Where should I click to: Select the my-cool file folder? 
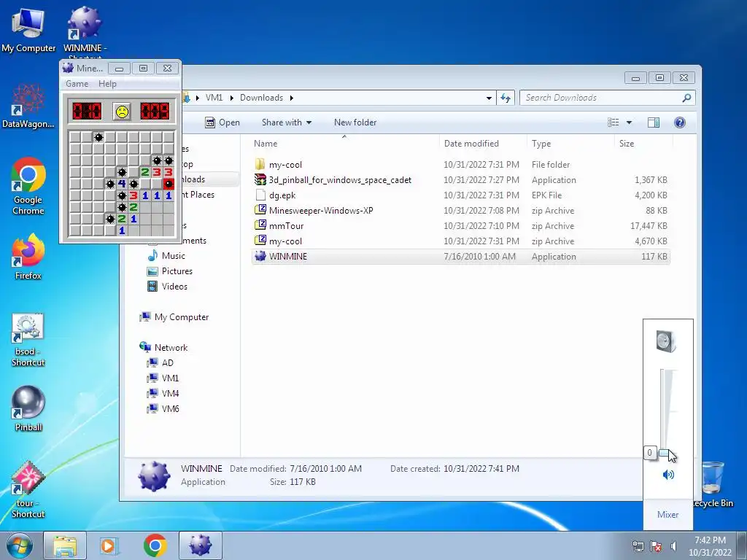461,165
